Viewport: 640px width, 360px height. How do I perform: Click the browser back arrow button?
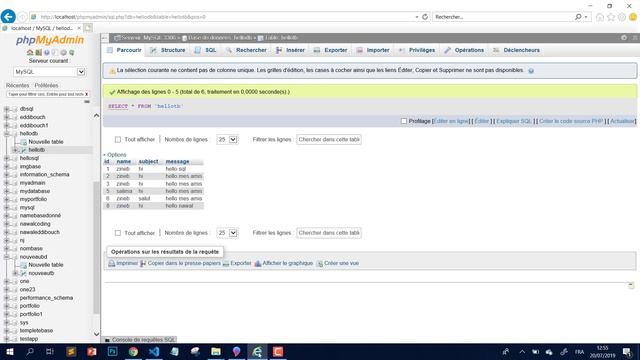(8, 17)
